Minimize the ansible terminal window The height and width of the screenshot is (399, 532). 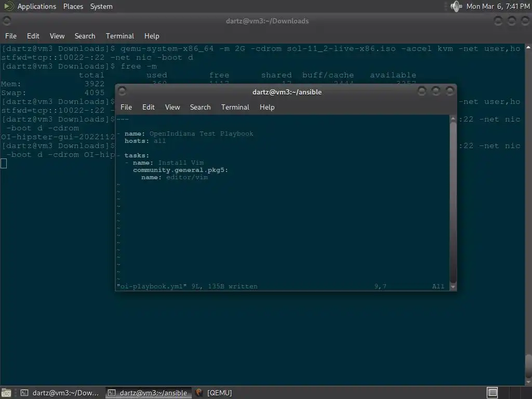pos(422,91)
